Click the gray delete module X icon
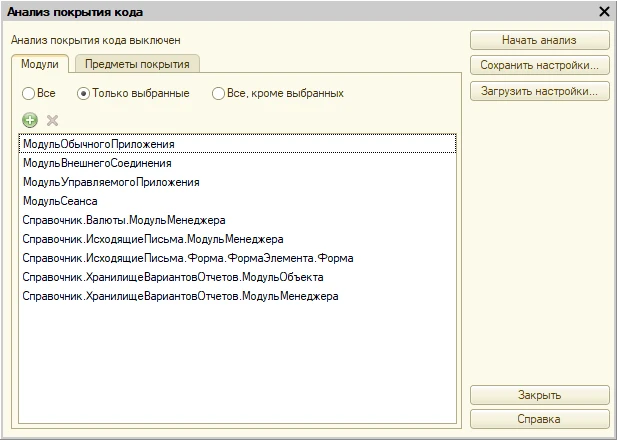 pyautogui.click(x=52, y=120)
